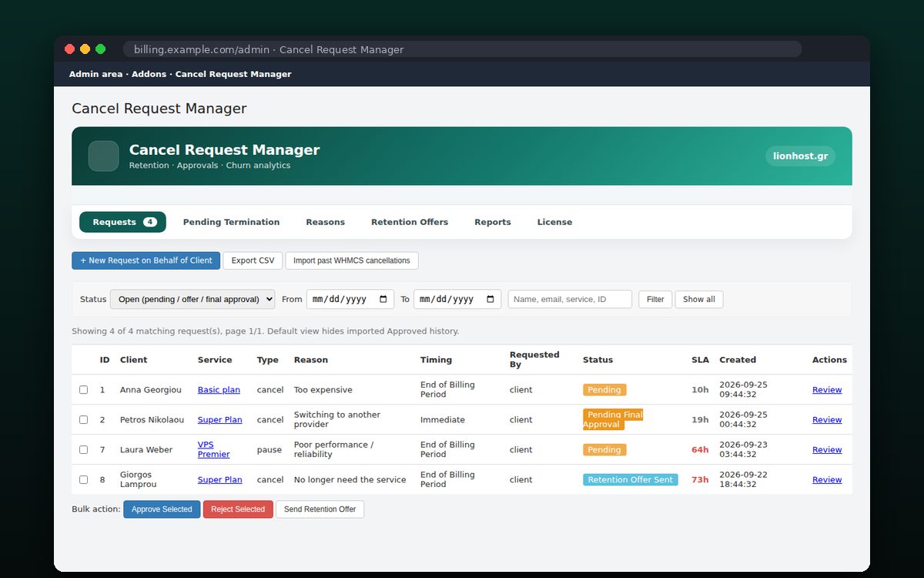Focus the To date input field
Image resolution: width=924 pixels, height=578 pixels.
(457, 299)
